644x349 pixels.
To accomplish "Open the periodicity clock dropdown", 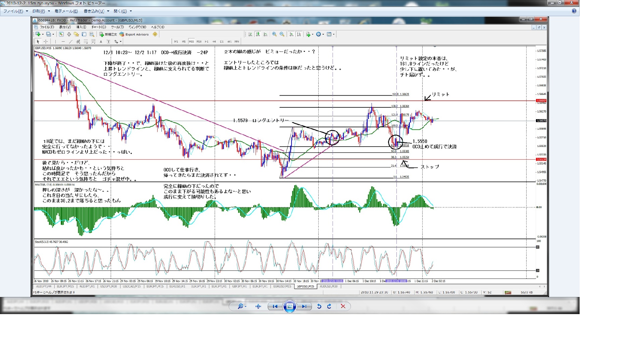I will 320,34.
